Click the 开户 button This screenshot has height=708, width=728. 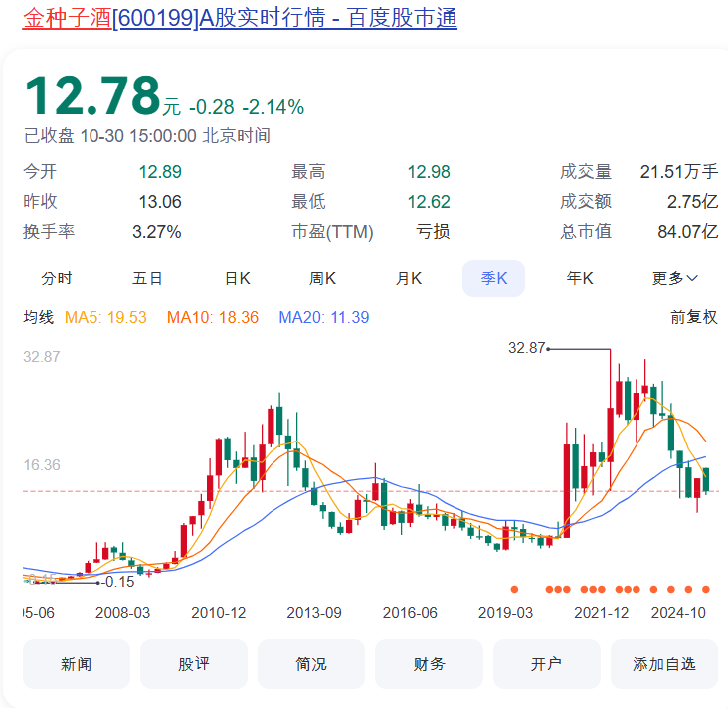click(x=546, y=664)
